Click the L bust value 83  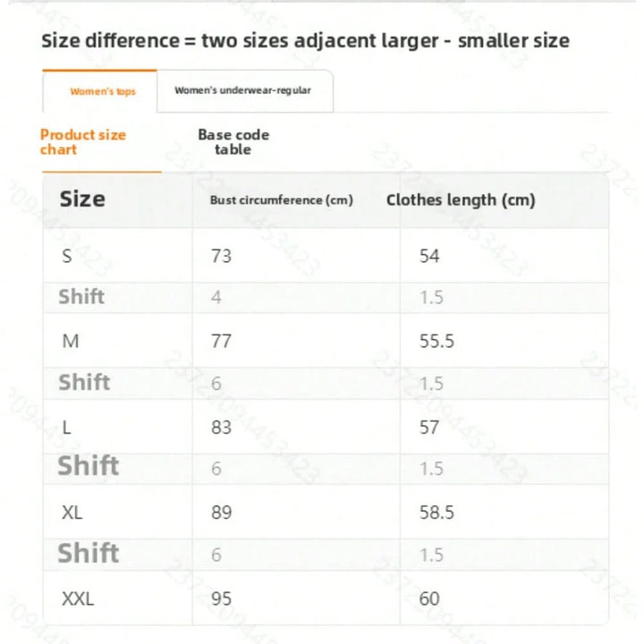pyautogui.click(x=221, y=427)
